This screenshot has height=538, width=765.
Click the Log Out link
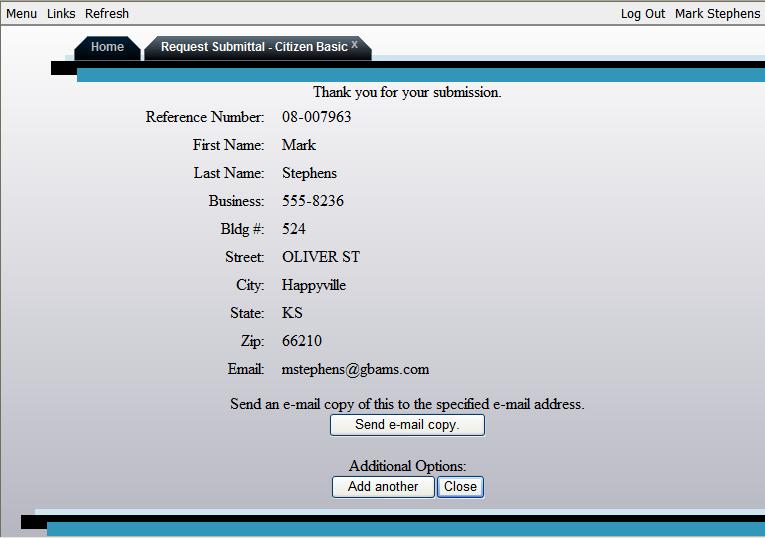point(643,14)
